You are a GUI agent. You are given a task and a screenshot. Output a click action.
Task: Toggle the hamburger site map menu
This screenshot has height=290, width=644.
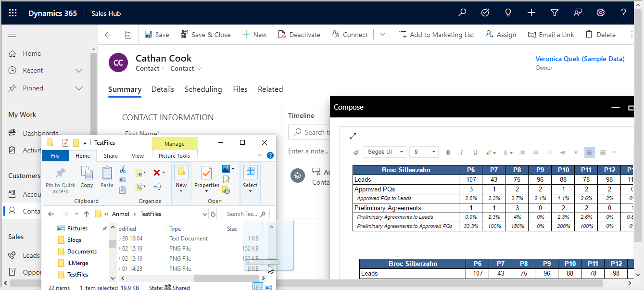[13, 35]
